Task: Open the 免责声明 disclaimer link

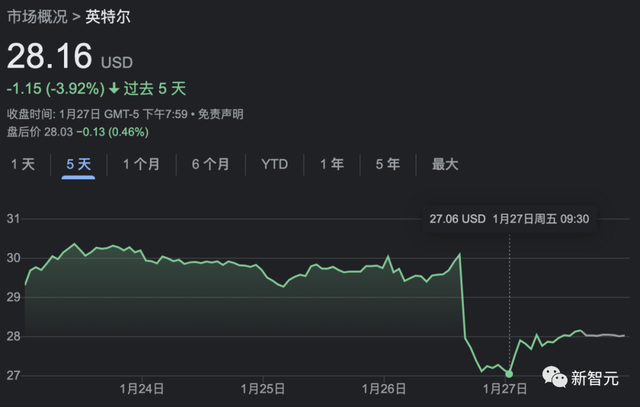Action: coord(220,114)
